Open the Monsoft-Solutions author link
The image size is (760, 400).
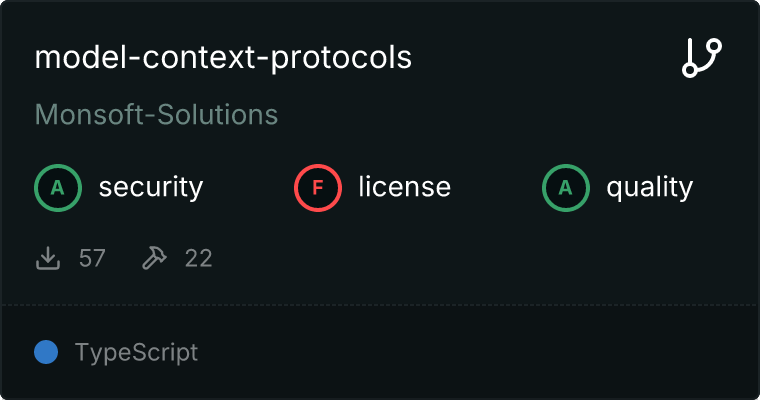[156, 115]
